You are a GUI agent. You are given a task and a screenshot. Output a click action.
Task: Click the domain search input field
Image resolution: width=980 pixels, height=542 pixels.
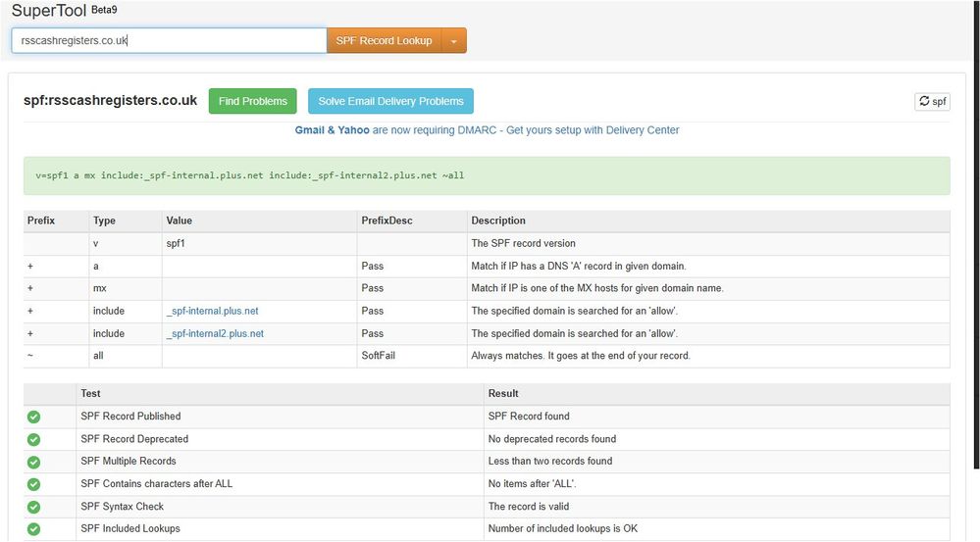[169, 40]
